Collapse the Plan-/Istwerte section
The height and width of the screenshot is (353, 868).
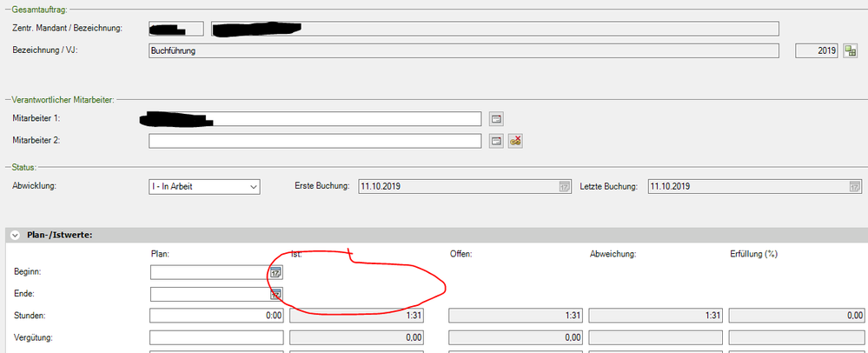16,235
